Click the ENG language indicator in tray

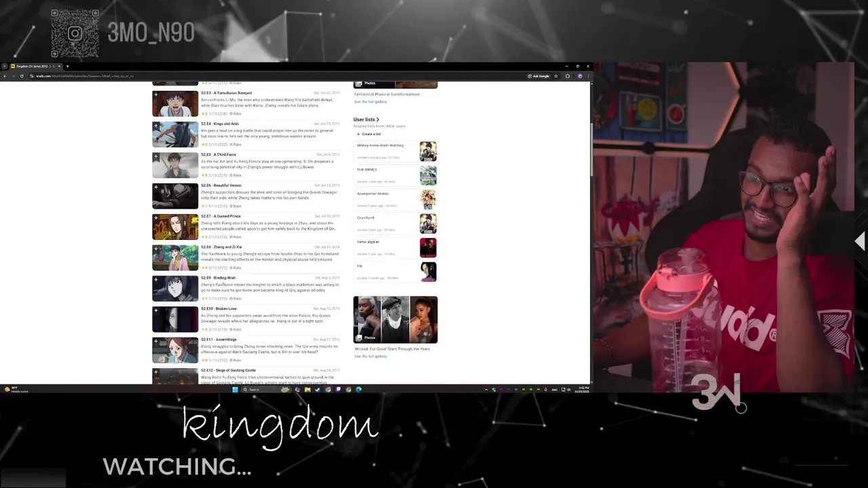554,390
